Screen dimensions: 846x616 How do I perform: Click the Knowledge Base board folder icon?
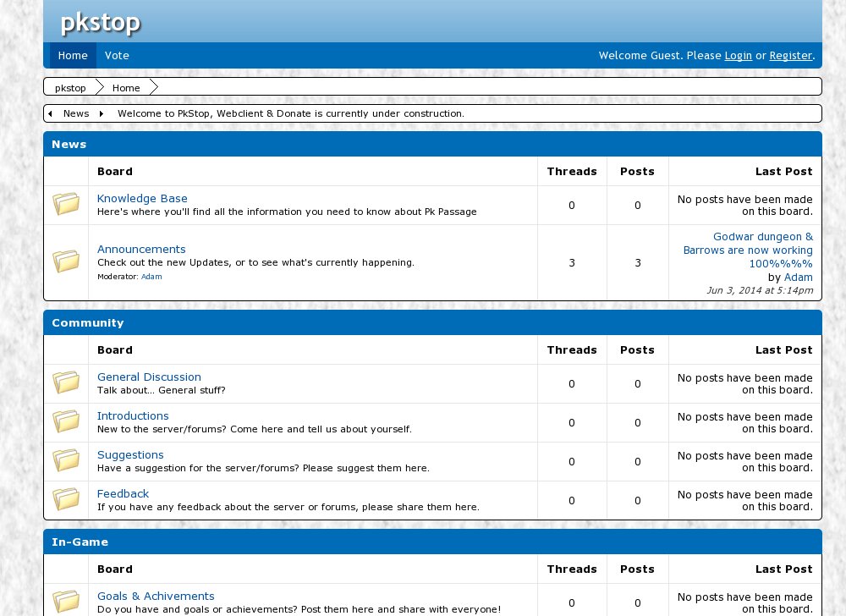pos(66,205)
